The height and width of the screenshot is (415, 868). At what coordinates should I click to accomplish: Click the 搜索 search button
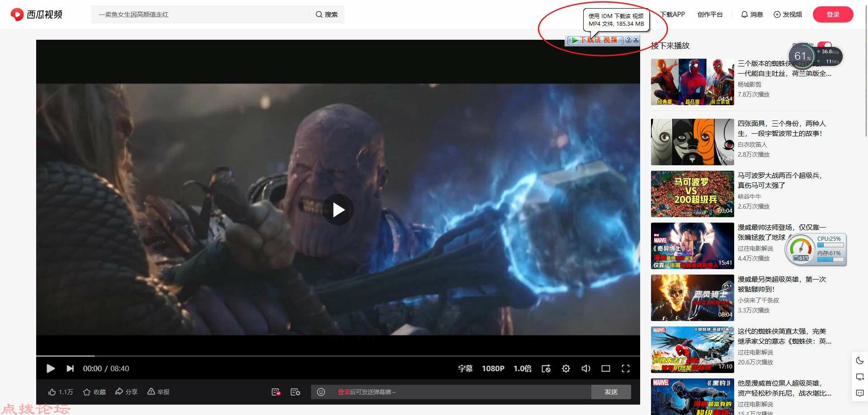click(326, 14)
